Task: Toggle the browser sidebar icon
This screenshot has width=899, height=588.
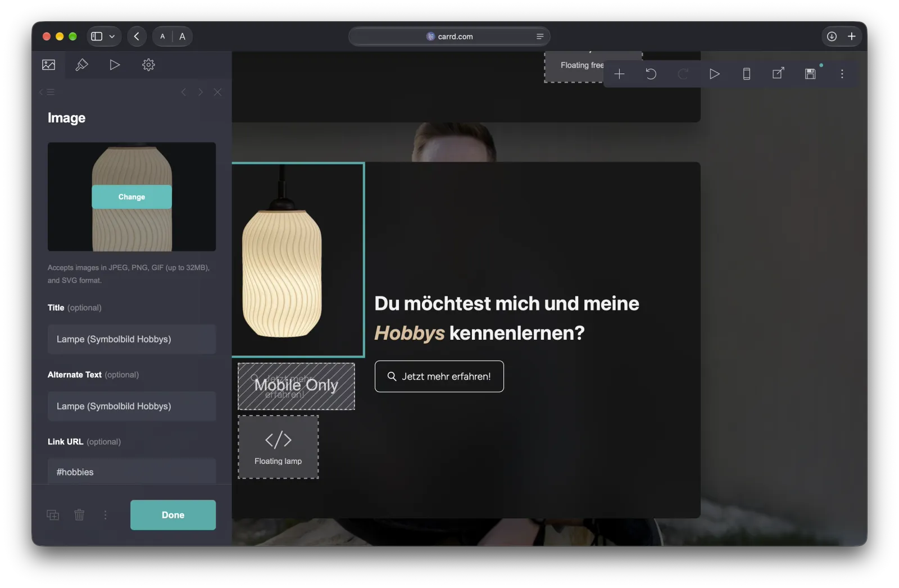Action: (x=97, y=37)
